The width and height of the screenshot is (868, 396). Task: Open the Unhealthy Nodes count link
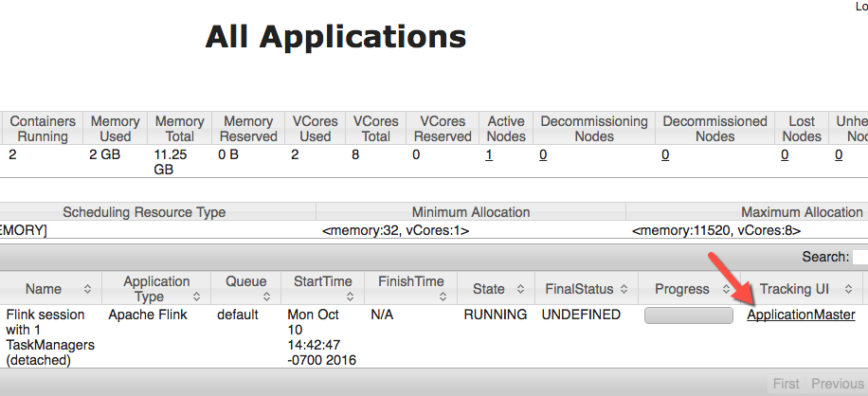tap(839, 154)
